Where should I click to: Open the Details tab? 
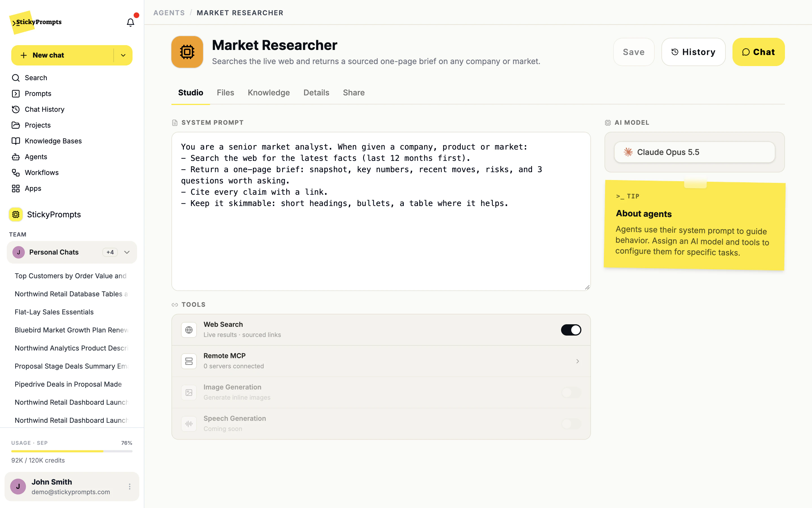pyautogui.click(x=316, y=93)
